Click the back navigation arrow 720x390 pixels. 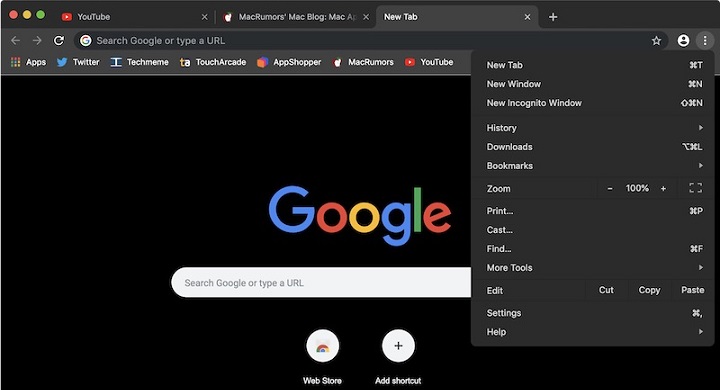click(x=16, y=40)
